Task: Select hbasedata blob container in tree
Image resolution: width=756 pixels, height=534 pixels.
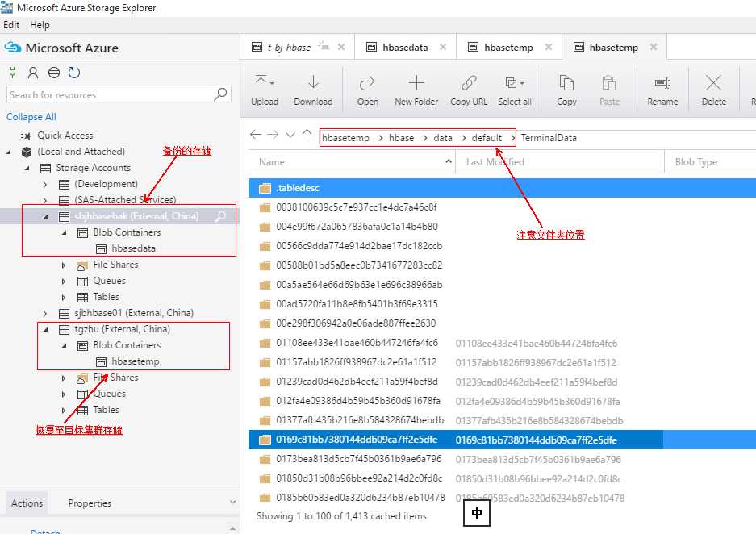Action: 134,248
